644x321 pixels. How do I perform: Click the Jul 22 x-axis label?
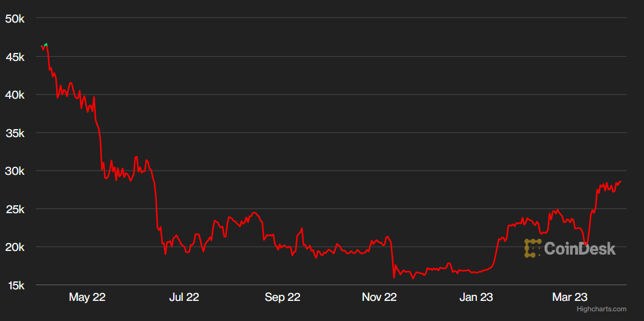[x=184, y=297]
